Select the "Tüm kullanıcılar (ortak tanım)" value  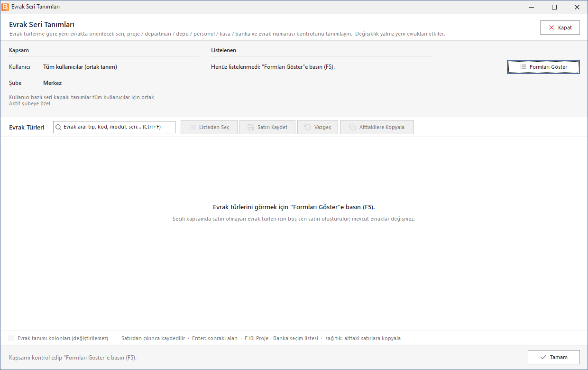pyautogui.click(x=80, y=67)
